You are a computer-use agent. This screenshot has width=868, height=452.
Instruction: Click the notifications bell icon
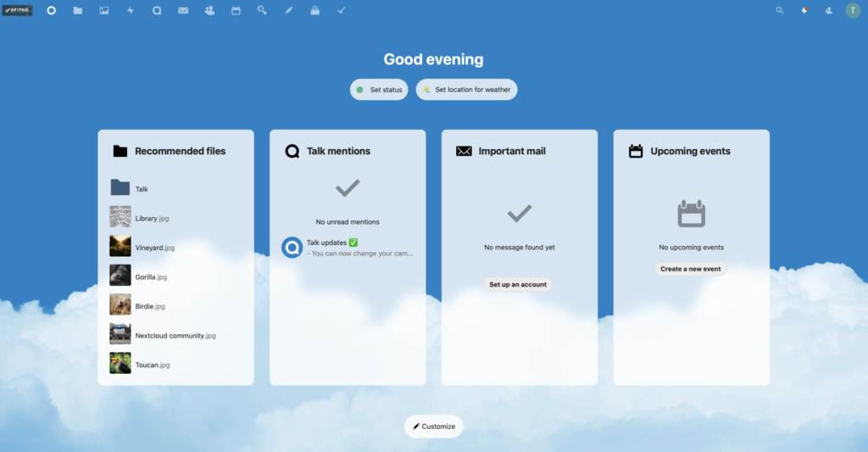click(x=804, y=11)
